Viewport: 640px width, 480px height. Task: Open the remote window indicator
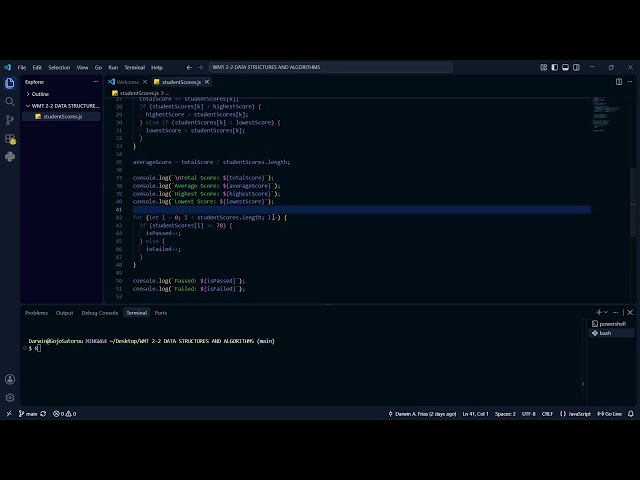pyautogui.click(x=9, y=414)
